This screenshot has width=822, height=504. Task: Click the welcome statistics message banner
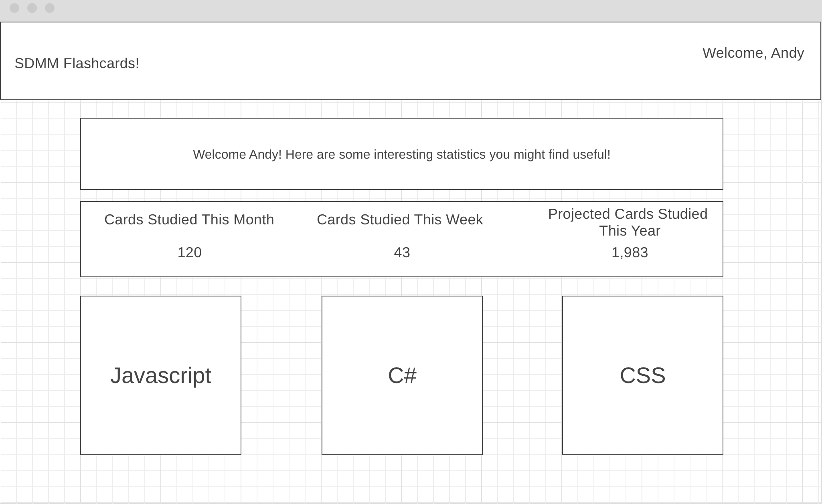coord(401,154)
